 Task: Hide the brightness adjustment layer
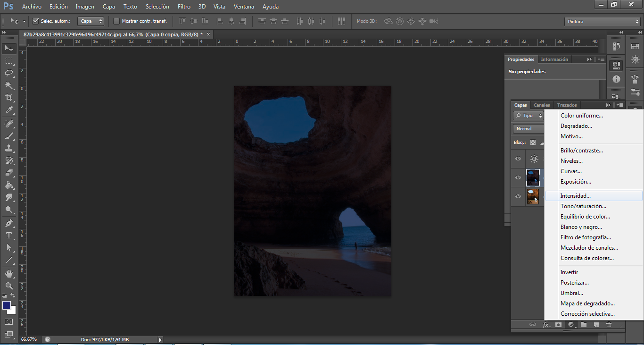[x=518, y=159]
